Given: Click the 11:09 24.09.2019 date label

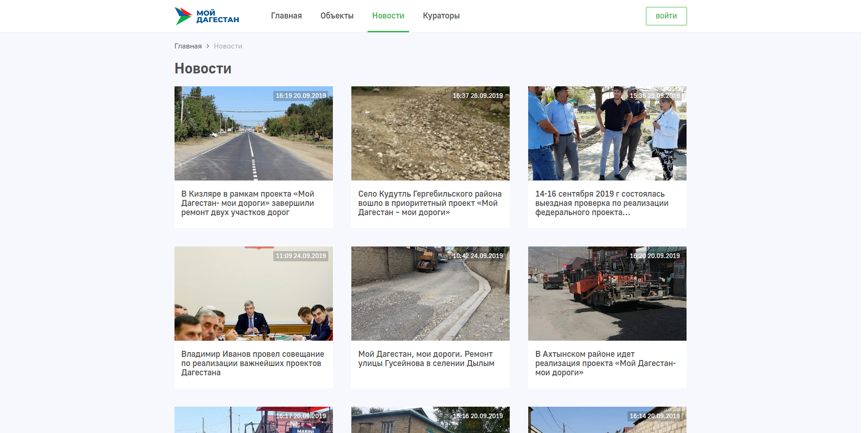Looking at the screenshot, I should 301,256.
